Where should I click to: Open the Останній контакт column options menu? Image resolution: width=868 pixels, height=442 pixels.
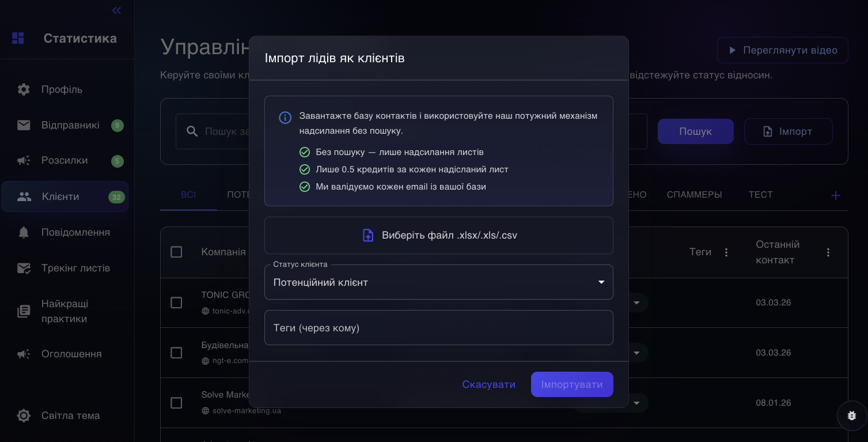click(x=828, y=252)
